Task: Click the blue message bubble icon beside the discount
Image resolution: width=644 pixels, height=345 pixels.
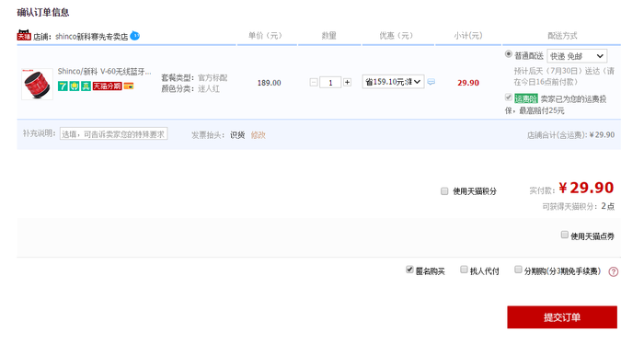Action: click(431, 82)
